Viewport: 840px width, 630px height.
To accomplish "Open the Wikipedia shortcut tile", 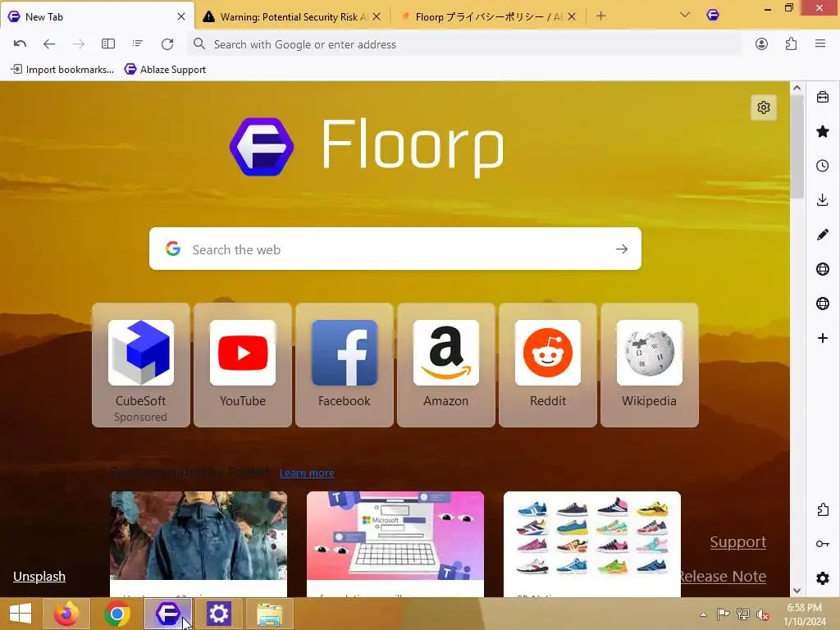I will click(x=650, y=365).
